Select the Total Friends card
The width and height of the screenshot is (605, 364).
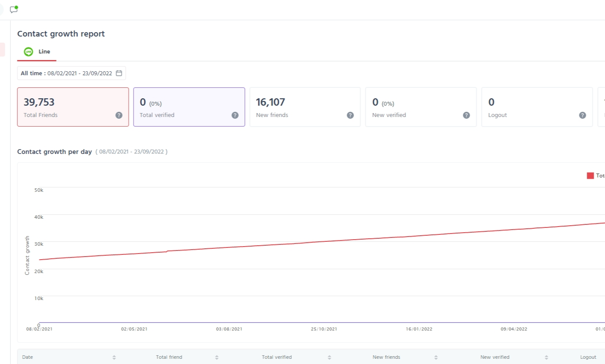click(73, 107)
